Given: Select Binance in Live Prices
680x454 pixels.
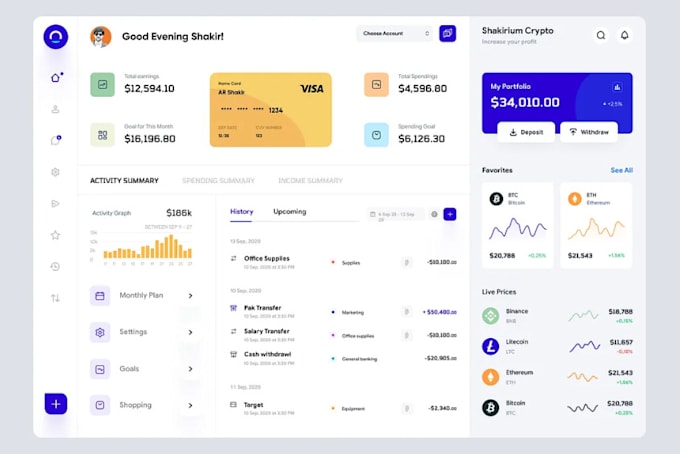Looking at the screenshot, I should [557, 316].
